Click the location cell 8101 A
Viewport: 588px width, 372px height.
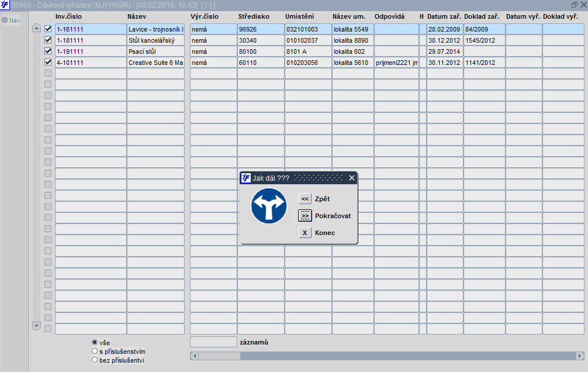coord(308,51)
